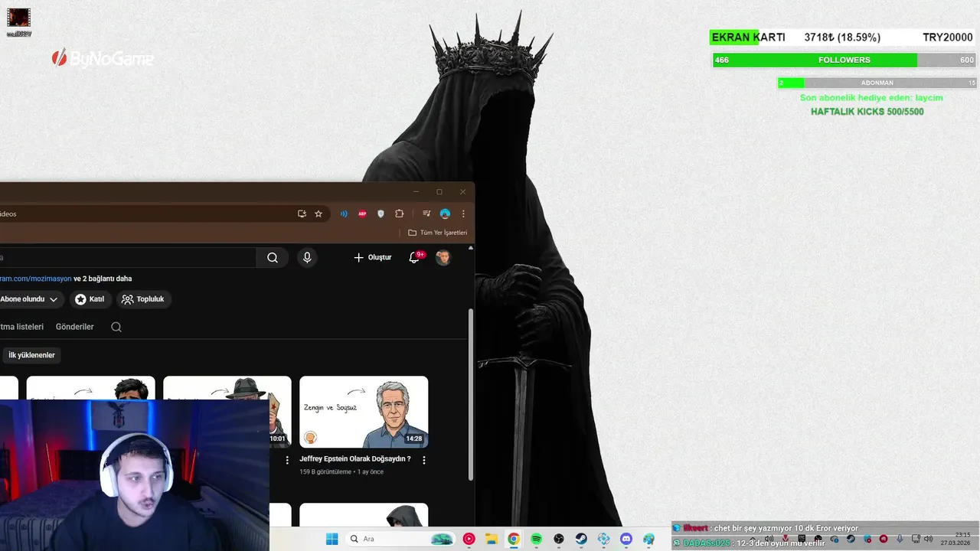Click the install app icon in address bar
Viewport: 980px width, 551px height.
(x=302, y=214)
